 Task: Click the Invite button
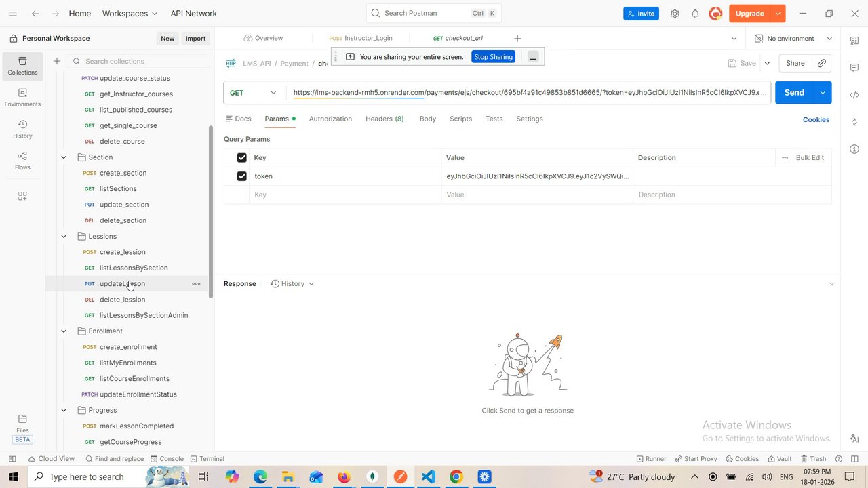(641, 14)
